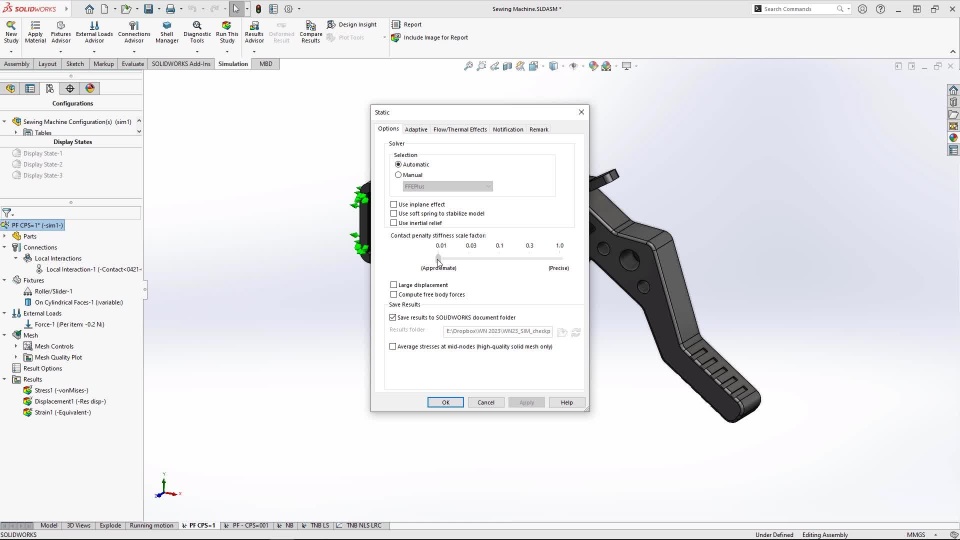Generate a simulation Report

coord(407,24)
